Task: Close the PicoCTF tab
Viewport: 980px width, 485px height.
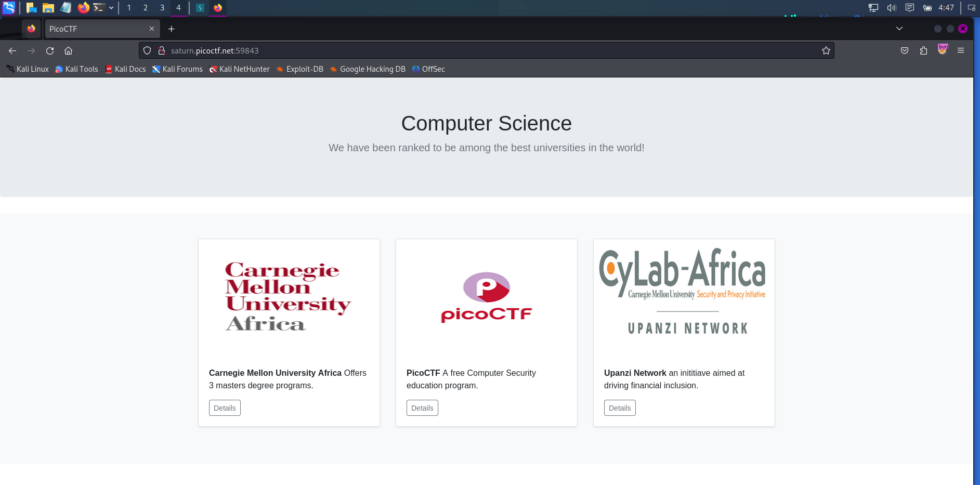Action: pyautogui.click(x=152, y=29)
